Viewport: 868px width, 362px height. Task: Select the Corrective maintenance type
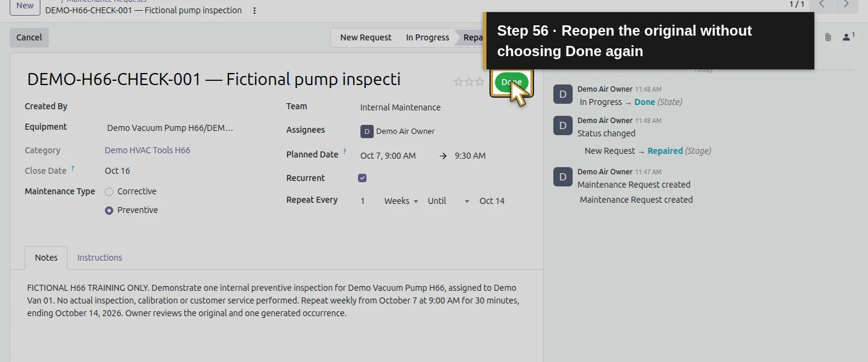click(109, 192)
